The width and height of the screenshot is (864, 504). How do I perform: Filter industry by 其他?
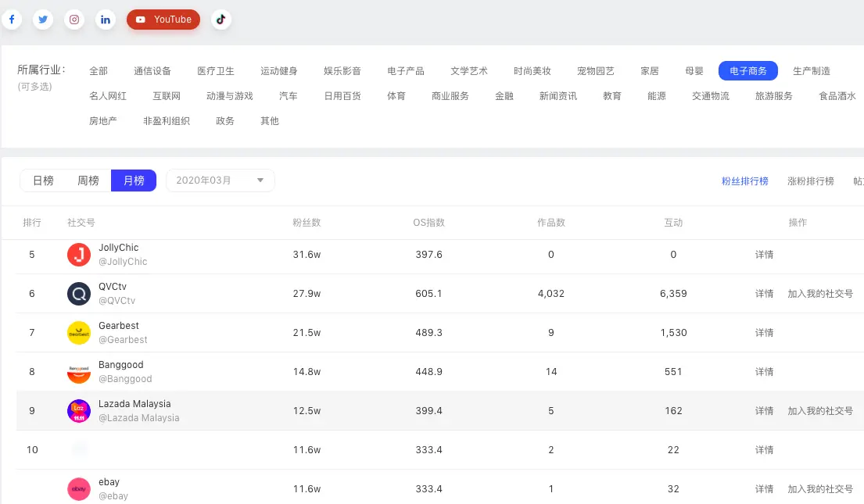point(270,120)
